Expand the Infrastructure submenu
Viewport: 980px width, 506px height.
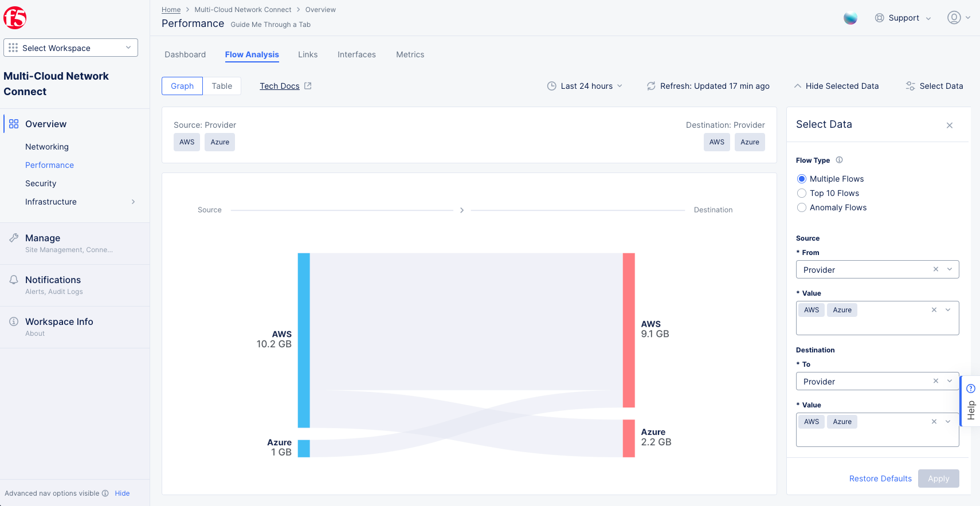pos(133,202)
